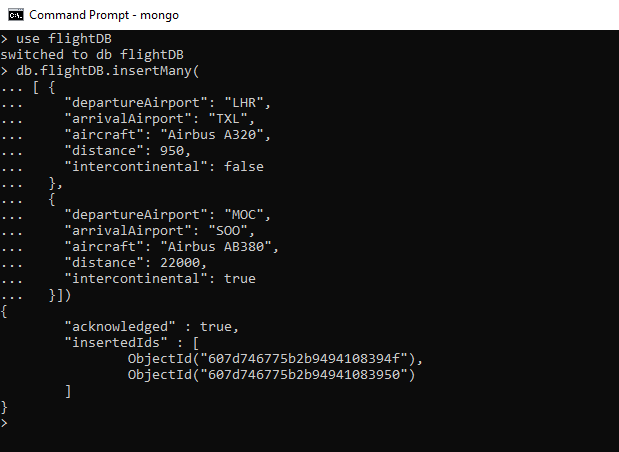
Task: Click the first ObjectId ending in 394f
Action: [x=271, y=358]
